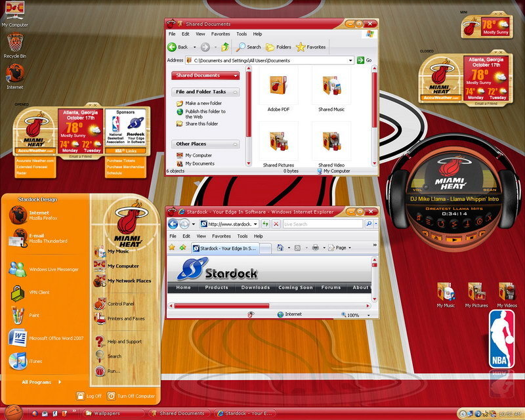Click the horizontal scrollbar in Internet Explorer
Screen dimensions: 525x420
click(222, 305)
